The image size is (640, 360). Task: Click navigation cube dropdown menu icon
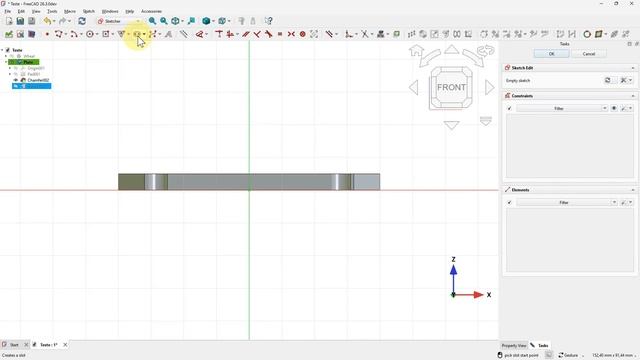[485, 121]
